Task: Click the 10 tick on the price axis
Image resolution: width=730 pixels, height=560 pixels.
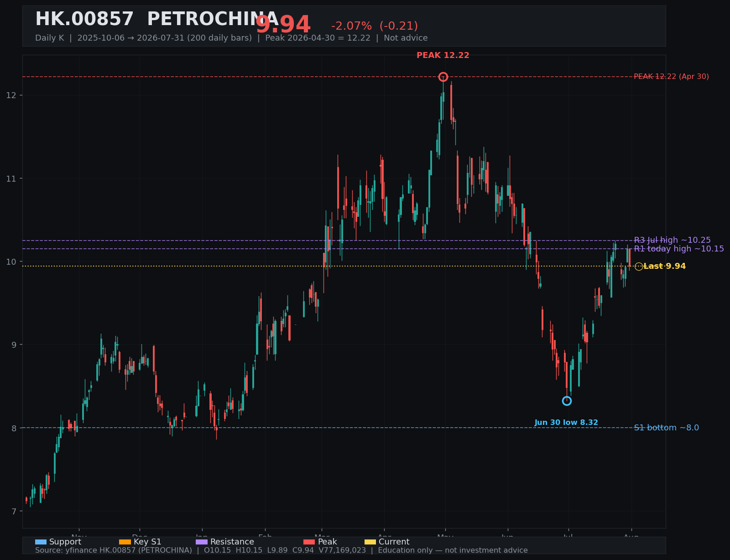Action: (x=11, y=262)
